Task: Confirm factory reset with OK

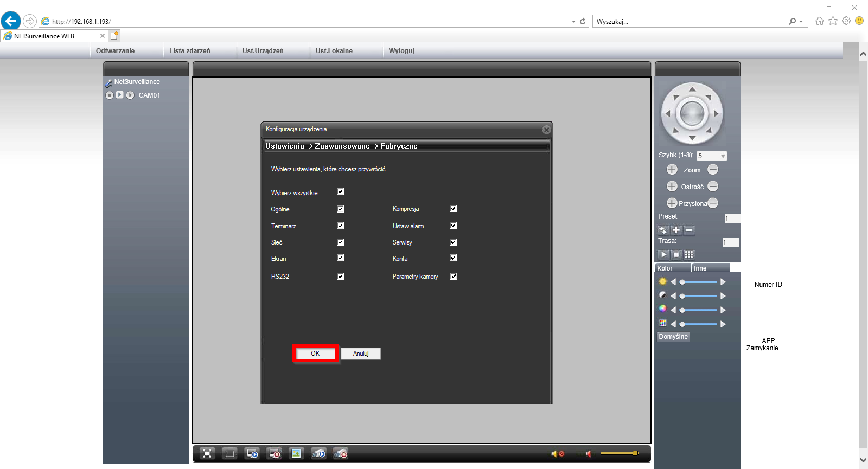Action: point(315,354)
